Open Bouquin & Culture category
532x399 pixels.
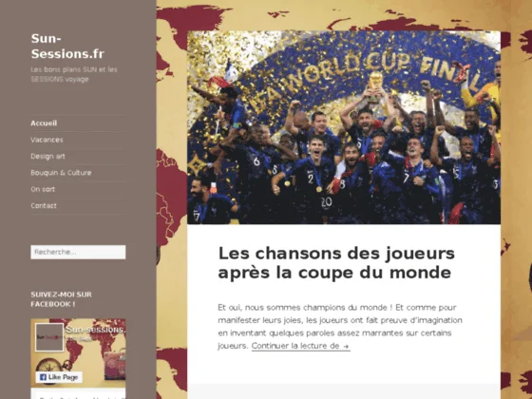[61, 173]
